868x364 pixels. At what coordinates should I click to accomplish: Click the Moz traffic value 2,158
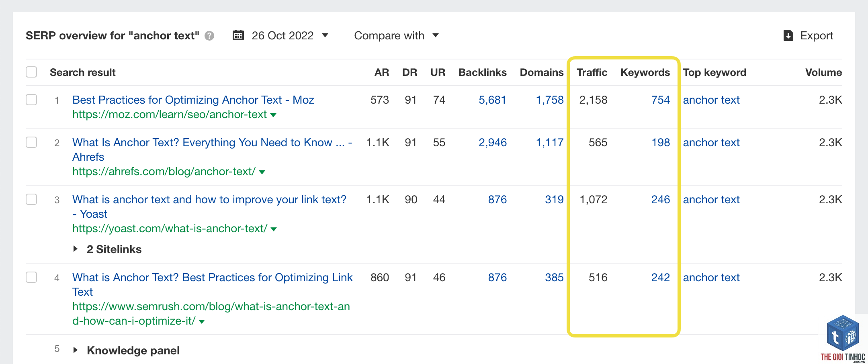pyautogui.click(x=593, y=100)
